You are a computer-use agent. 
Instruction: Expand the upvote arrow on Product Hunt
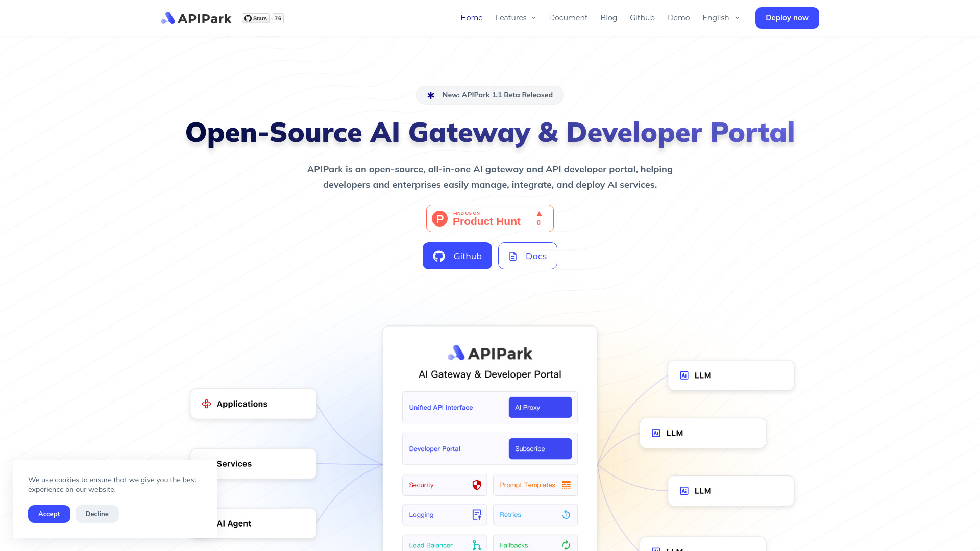[x=538, y=213]
